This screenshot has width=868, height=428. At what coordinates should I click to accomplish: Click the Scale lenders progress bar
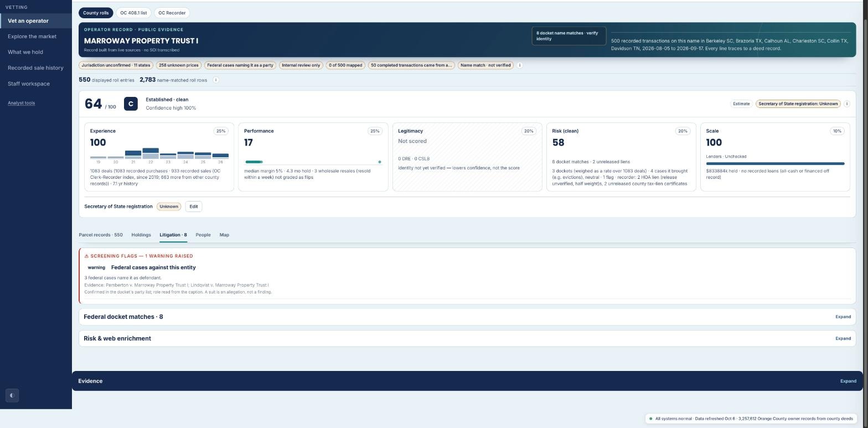[x=775, y=163]
